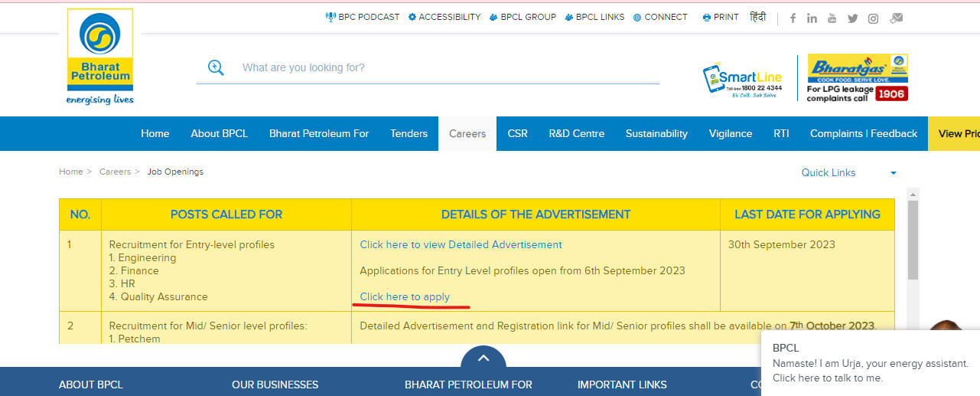Click the Bharatgas LPG leakage banner
Screen dimensions: 980x396
click(x=857, y=78)
